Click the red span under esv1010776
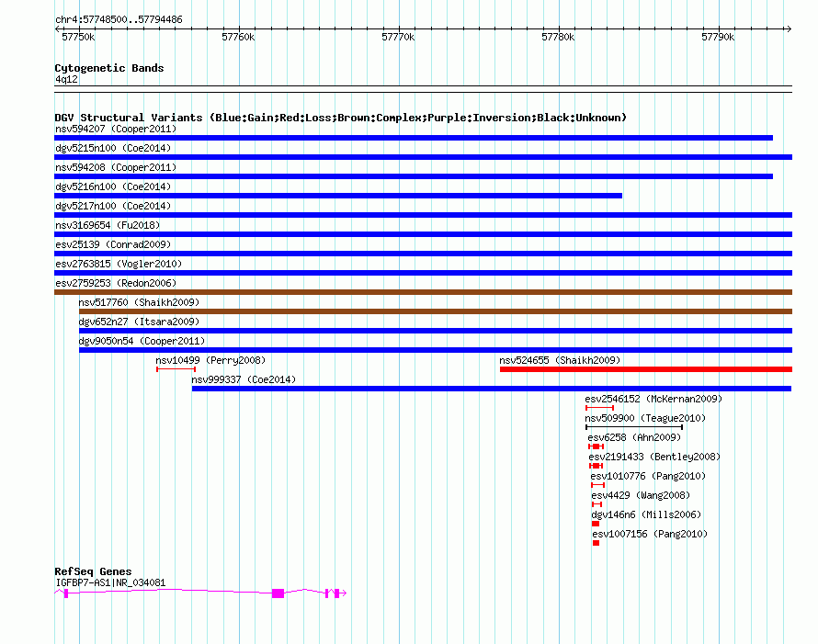This screenshot has width=818, height=644. click(x=597, y=485)
